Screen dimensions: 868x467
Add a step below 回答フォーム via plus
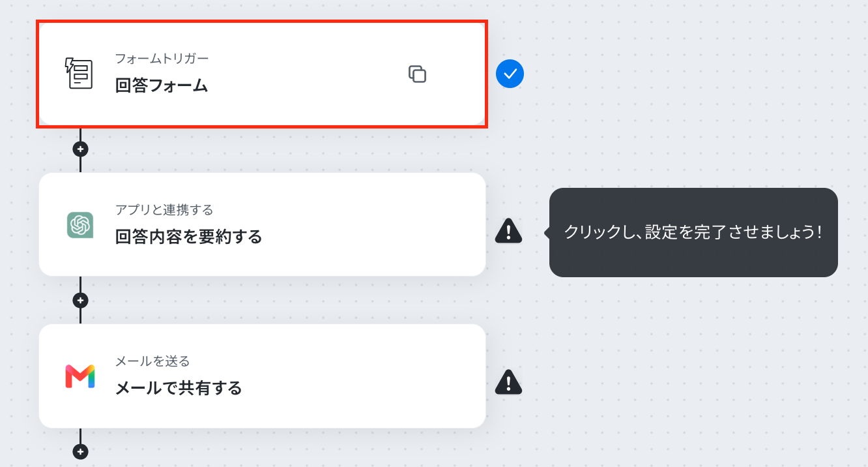[80, 149]
